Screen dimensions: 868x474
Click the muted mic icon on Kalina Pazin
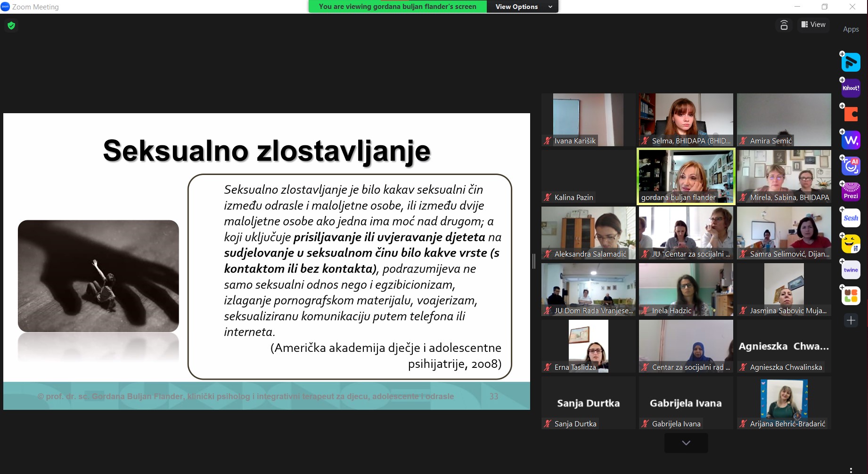(x=548, y=198)
